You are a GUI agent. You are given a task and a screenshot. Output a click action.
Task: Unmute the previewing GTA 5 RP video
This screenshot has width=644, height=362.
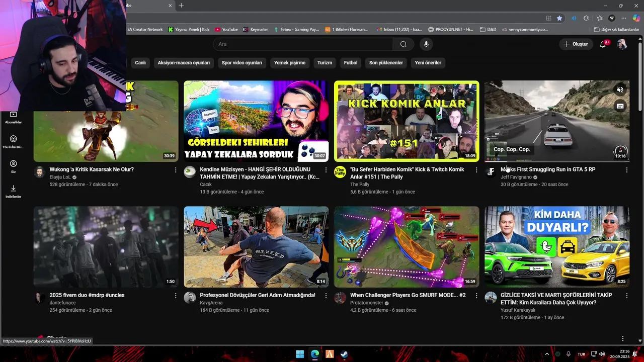[620, 90]
